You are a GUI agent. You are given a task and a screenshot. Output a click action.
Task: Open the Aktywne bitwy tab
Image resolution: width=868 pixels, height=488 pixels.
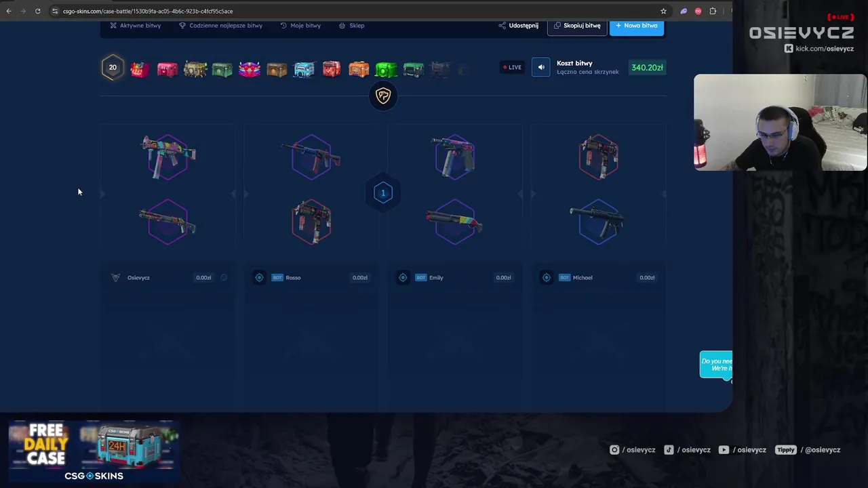point(135,25)
